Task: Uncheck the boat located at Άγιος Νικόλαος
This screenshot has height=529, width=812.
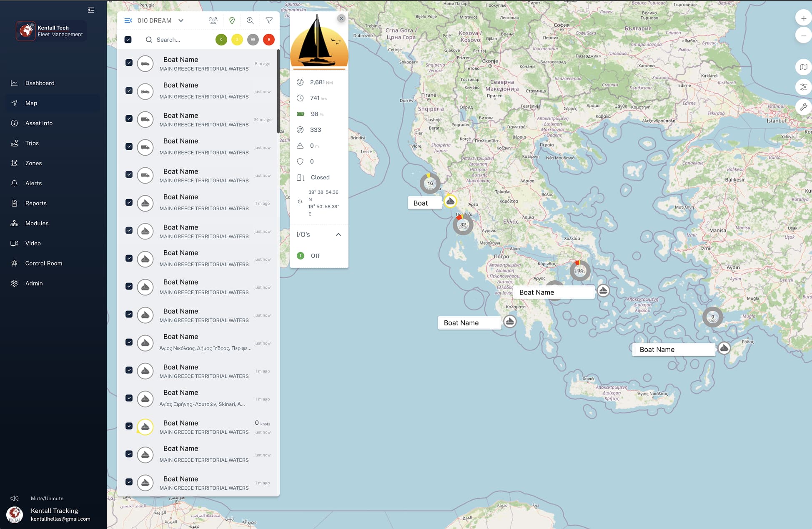Action: pos(129,342)
